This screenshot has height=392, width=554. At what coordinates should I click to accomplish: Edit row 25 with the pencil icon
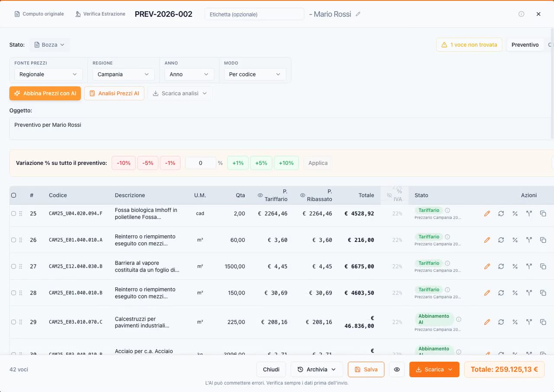coord(487,213)
